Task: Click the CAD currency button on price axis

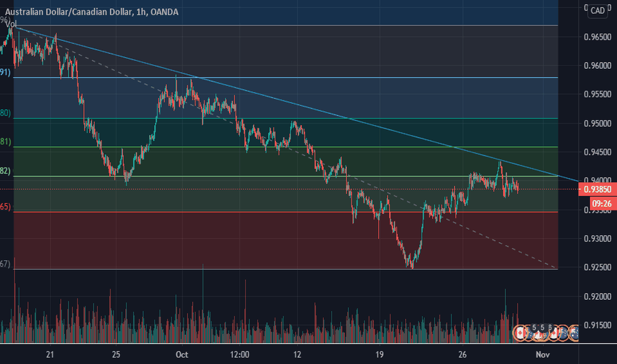Action: click(x=597, y=11)
